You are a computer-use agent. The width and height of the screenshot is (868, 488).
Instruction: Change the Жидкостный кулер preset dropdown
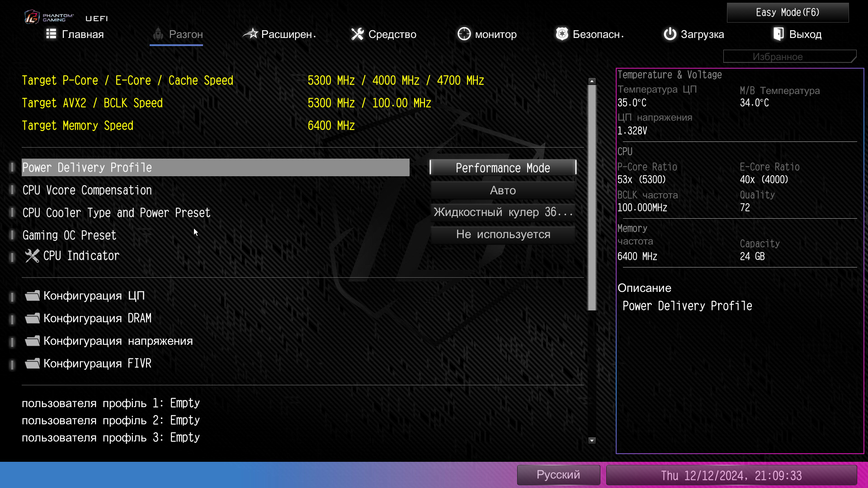[503, 212]
